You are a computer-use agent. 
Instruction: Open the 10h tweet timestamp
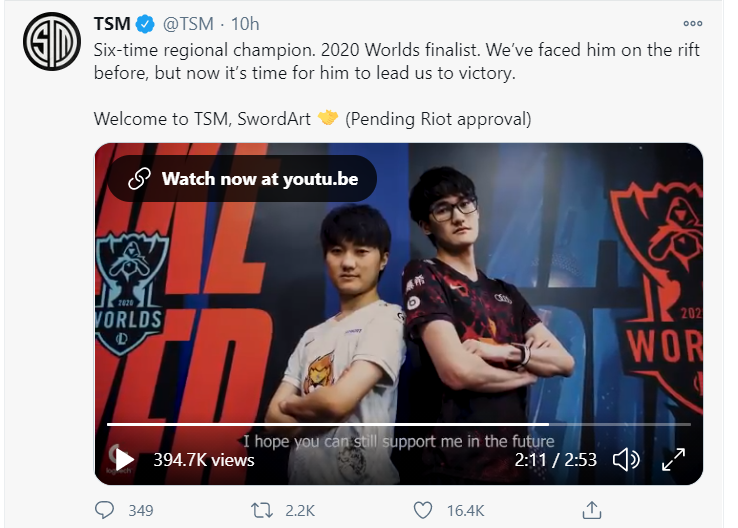245,24
